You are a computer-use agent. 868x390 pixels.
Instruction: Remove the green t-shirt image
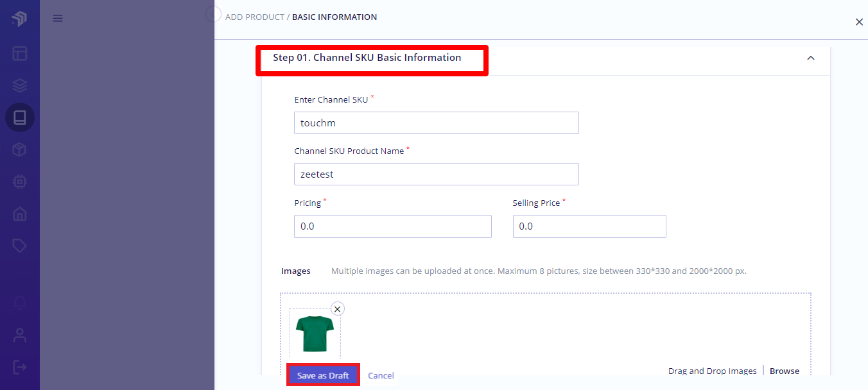pos(338,309)
